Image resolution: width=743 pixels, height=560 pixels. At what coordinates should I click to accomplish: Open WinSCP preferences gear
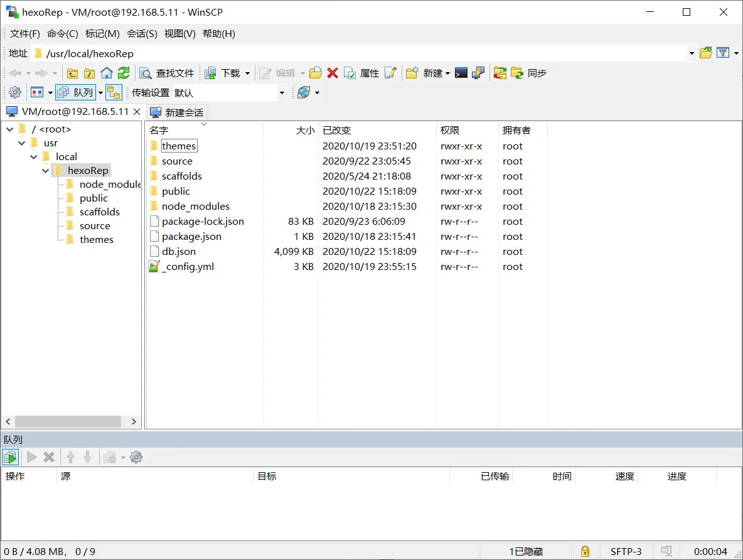14,92
